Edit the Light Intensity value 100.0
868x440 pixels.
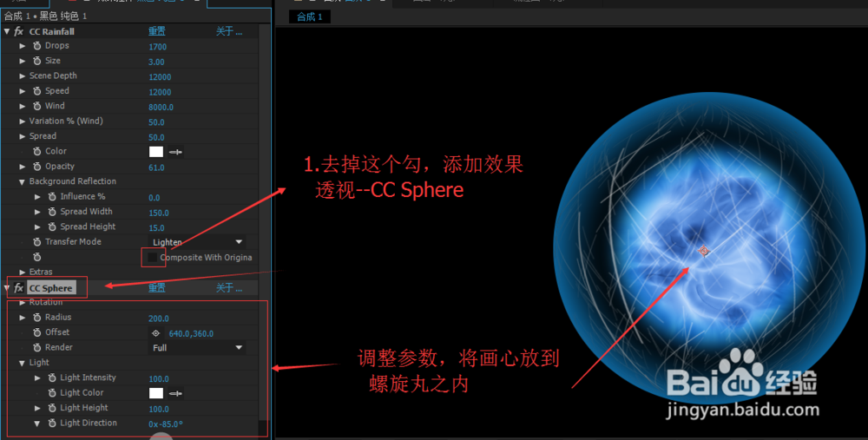158,379
